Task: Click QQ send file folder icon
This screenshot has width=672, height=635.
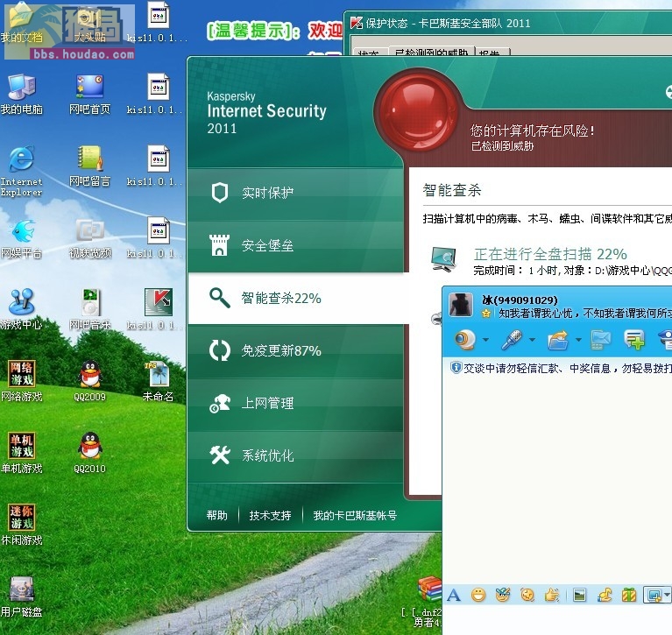Action: tap(558, 340)
